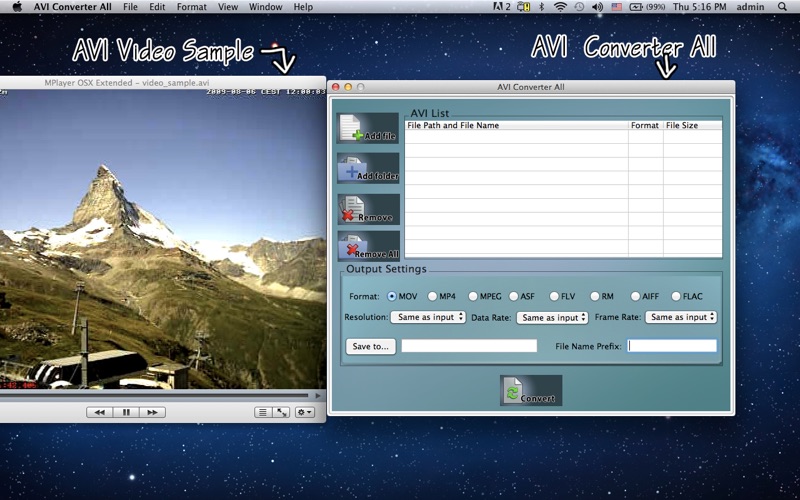Click the File Name Prefix input field
800x500 pixels.
click(672, 346)
